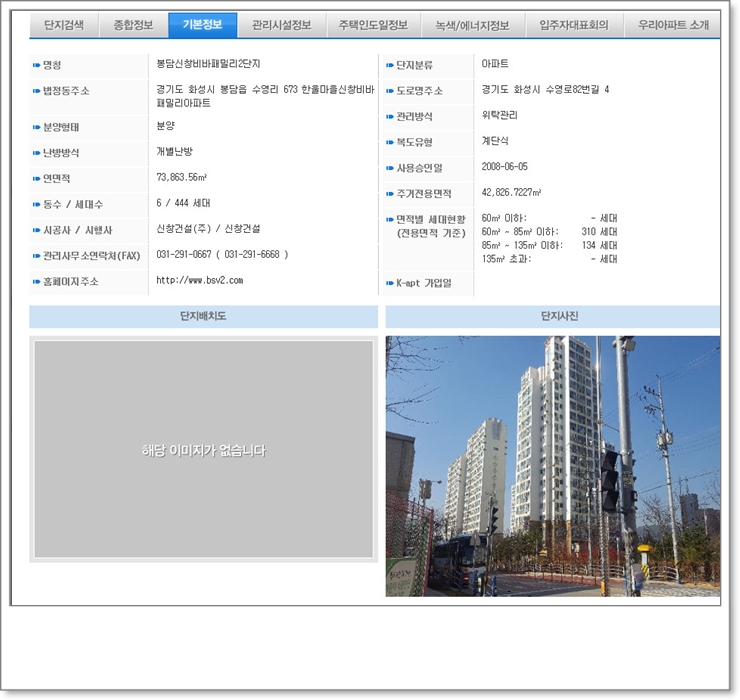Click the 60㎡ 이하 row
The image size is (740, 700).
click(x=549, y=218)
